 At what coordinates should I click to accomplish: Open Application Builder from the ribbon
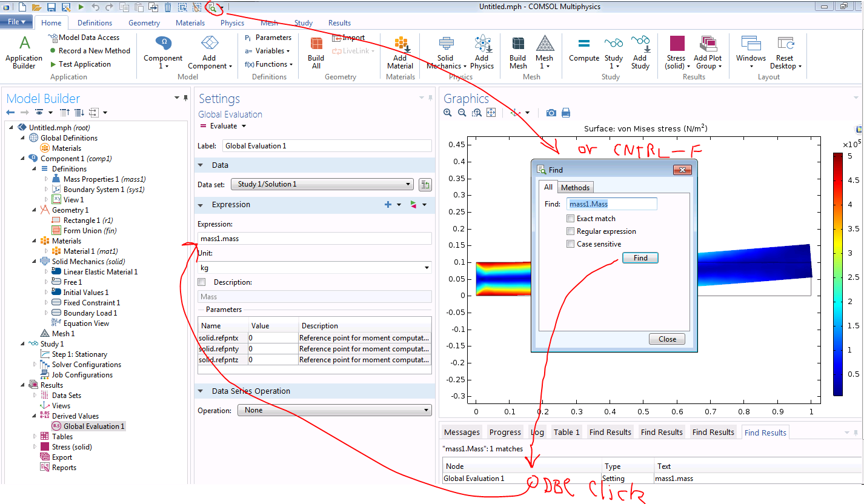click(24, 45)
